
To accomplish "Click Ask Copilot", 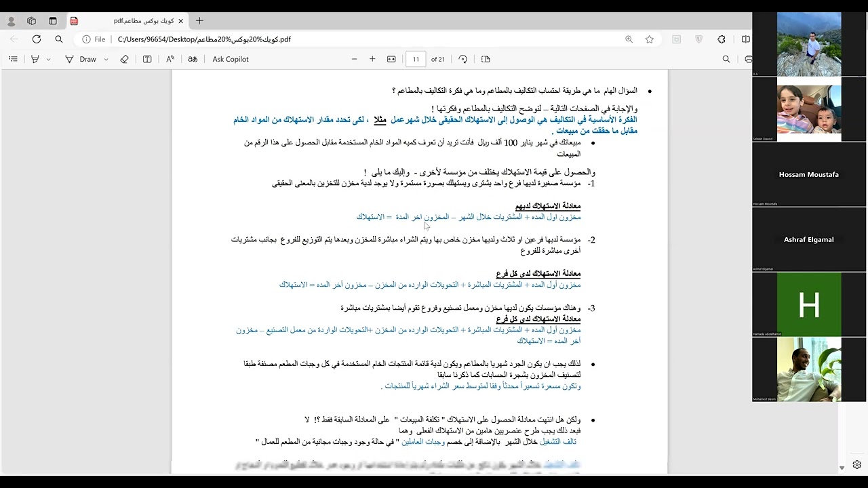I will point(231,59).
